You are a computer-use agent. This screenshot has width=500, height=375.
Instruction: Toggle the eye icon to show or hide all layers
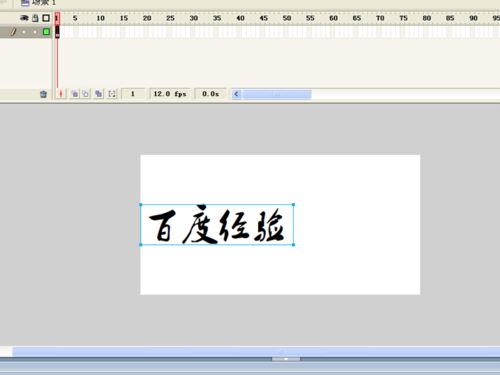point(24,18)
